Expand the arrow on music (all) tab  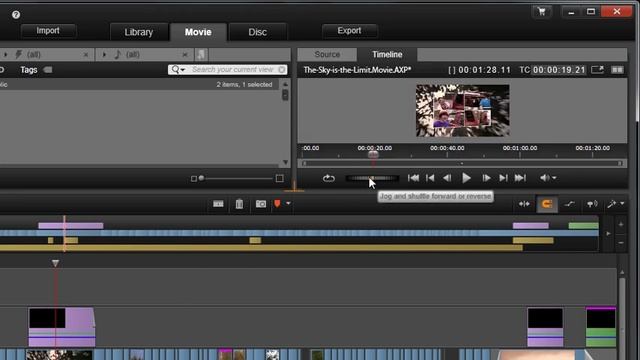104,54
